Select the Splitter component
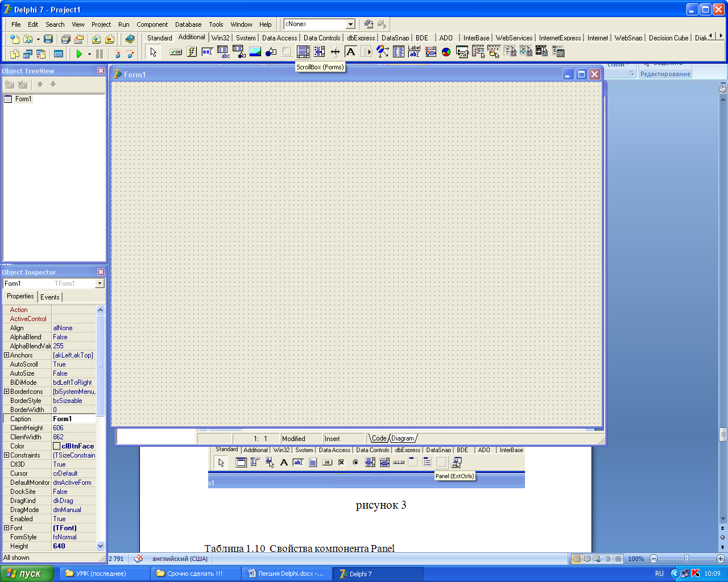The height and width of the screenshot is (582, 728). pyautogui.click(x=335, y=52)
